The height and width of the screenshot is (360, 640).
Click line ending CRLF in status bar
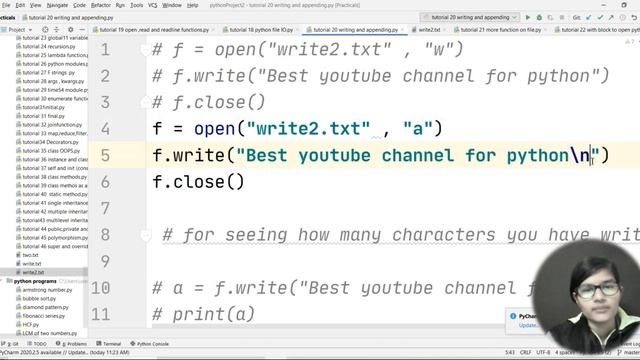525,352
